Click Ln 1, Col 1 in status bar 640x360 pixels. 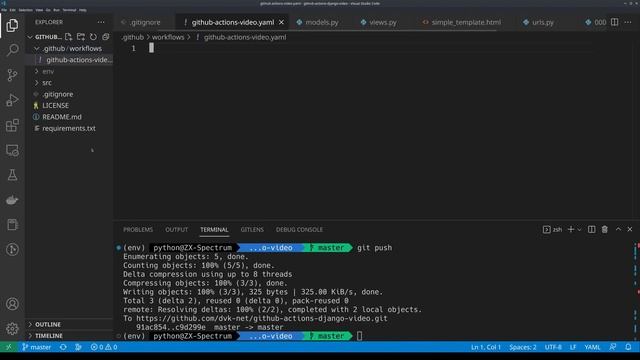486,347
